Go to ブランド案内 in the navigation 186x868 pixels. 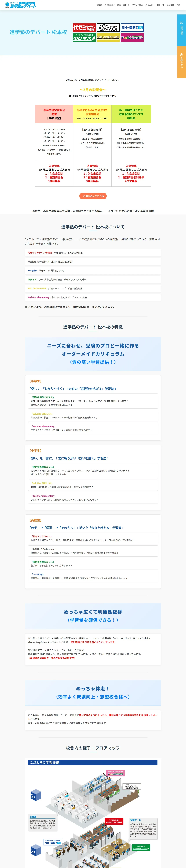click(x=137, y=5)
